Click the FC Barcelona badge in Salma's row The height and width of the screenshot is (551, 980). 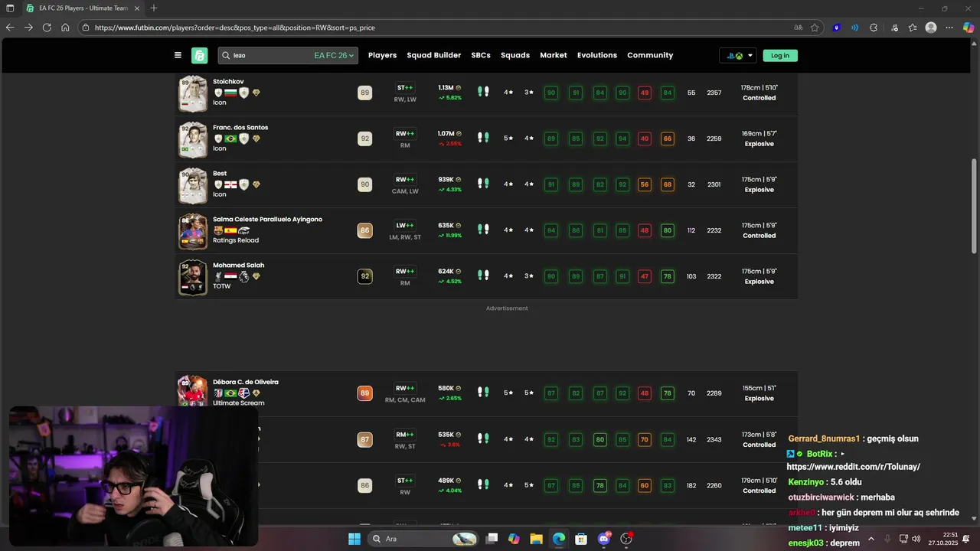click(x=218, y=230)
